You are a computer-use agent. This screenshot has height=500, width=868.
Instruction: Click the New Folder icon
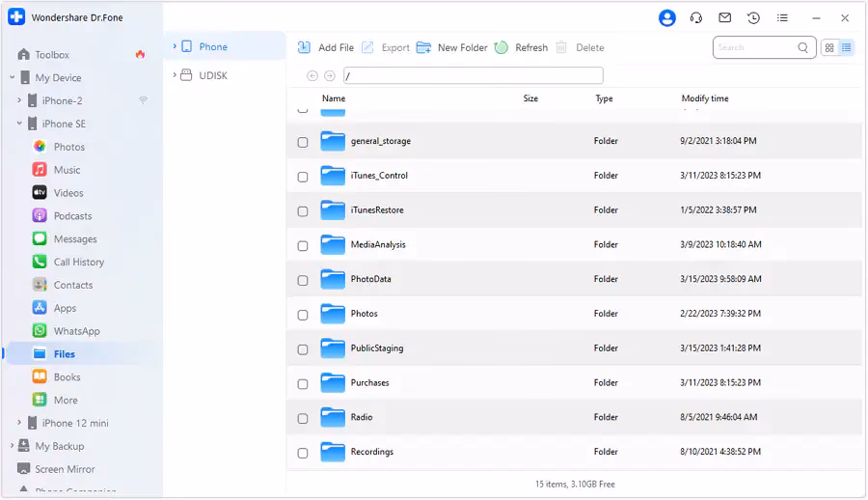[x=423, y=47]
